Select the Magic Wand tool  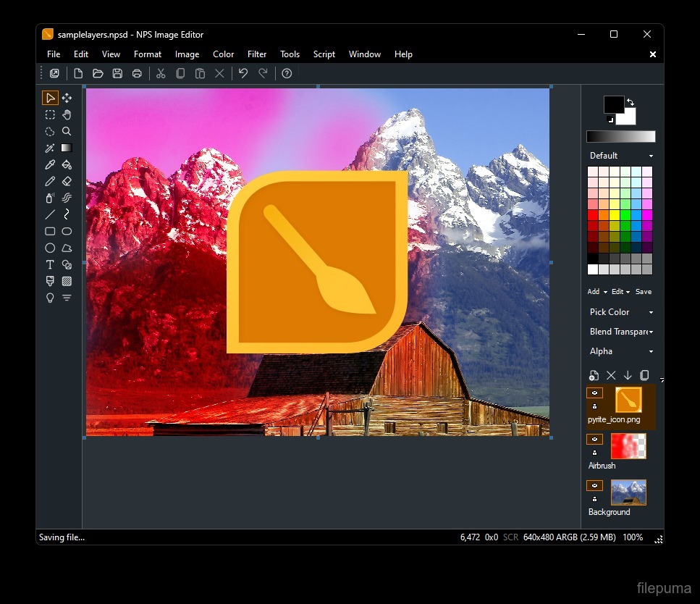tap(50, 148)
